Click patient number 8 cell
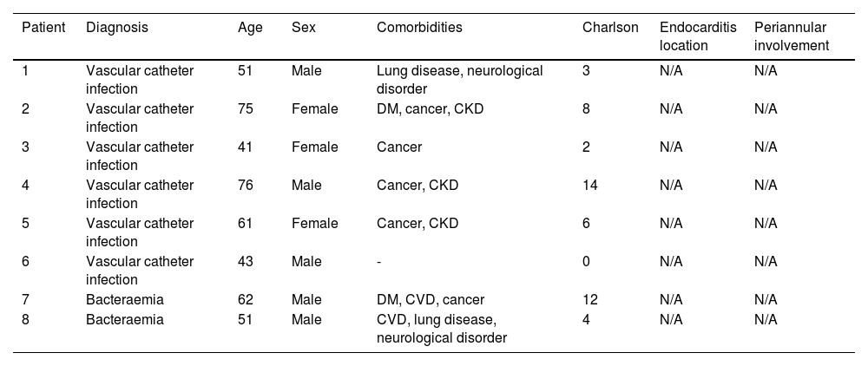The width and height of the screenshot is (868, 366). pos(25,319)
